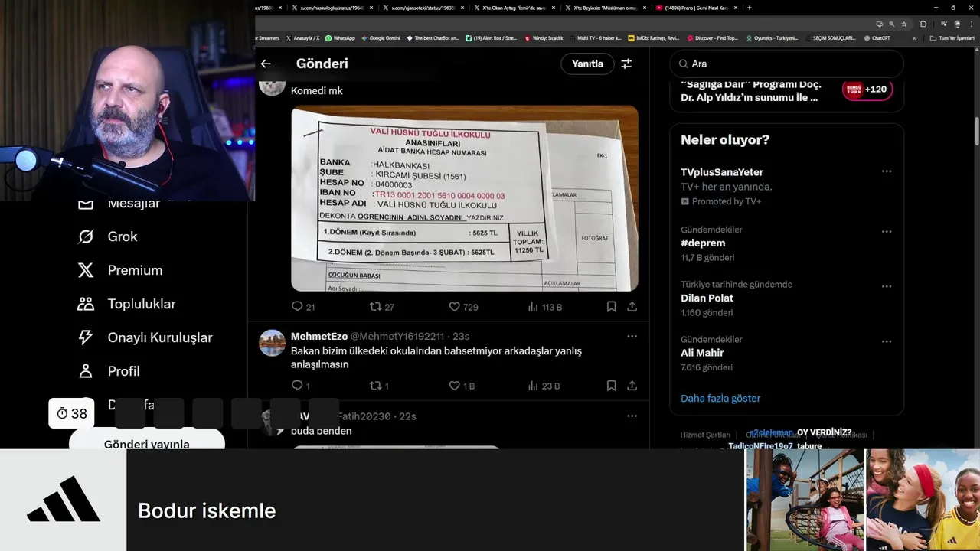Open more options for #deprem trend

[887, 231]
